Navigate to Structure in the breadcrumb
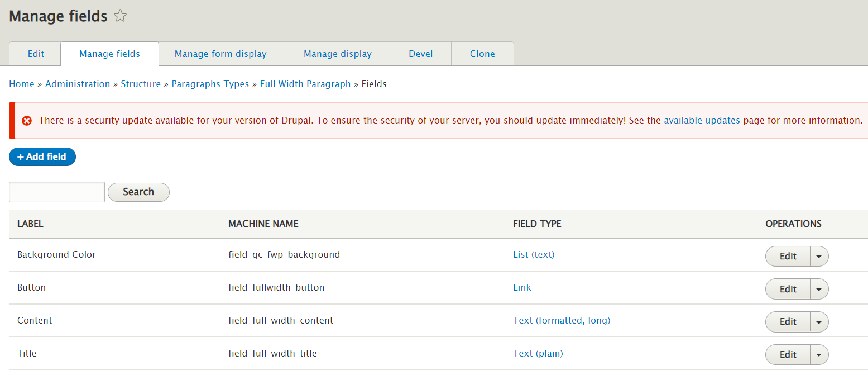868x389 pixels. [141, 84]
